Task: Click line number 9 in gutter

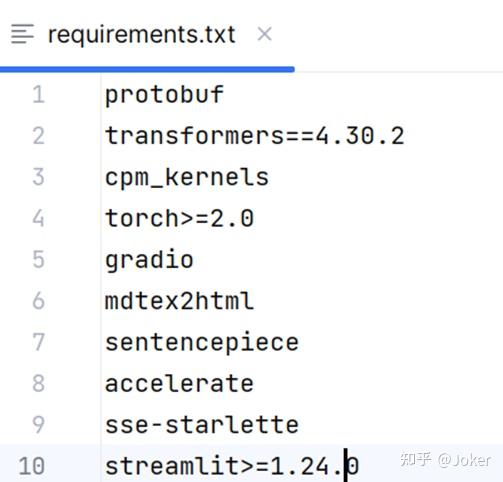Action: (x=39, y=424)
